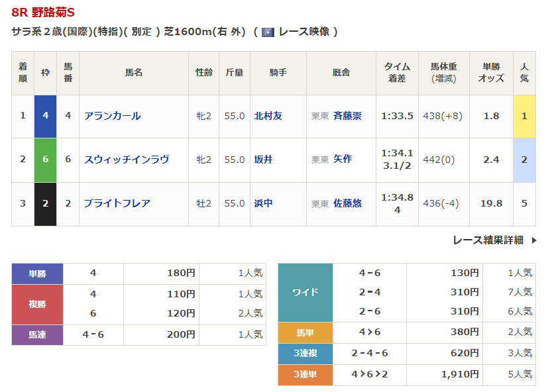The width and height of the screenshot is (550, 392).
Task: Click jockey name 坂井
Action: [x=263, y=160]
